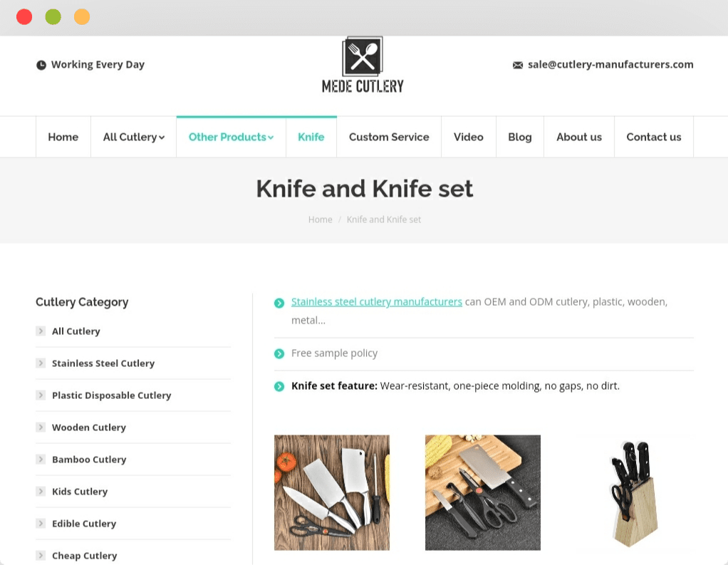The image size is (728, 565).
Task: Follow the Stainless steel cutlery manufacturers link
Action: [377, 302]
